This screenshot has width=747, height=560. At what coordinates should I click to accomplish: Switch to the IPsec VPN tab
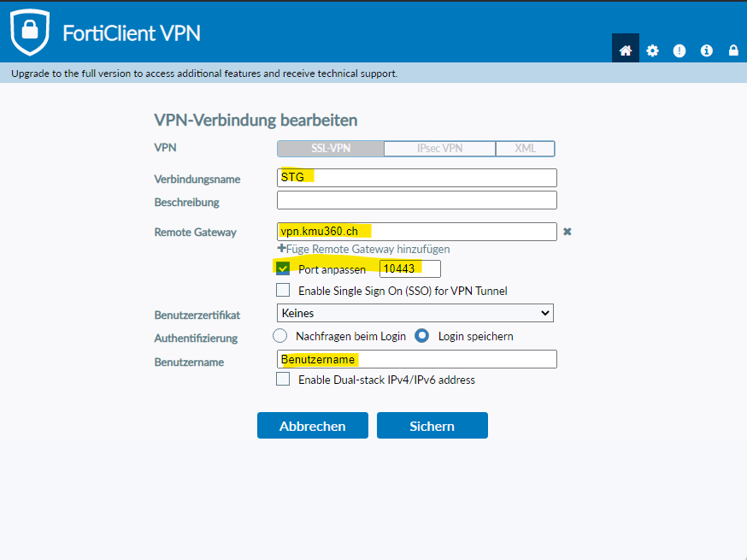(439, 149)
